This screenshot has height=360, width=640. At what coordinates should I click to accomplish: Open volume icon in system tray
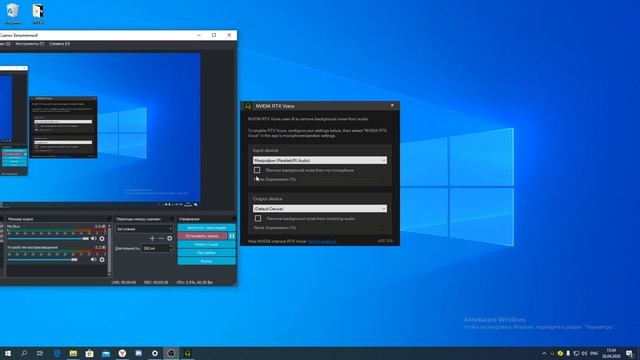584,353
